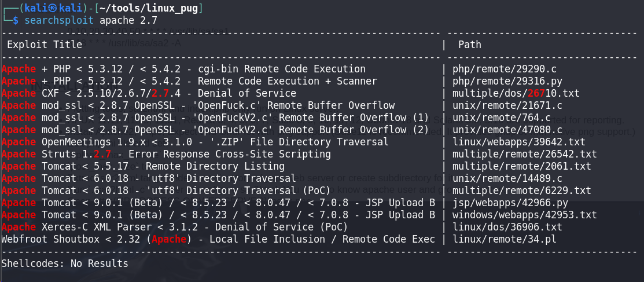
Task: Select the Tomcat 'utf8' Directory Traversal title without PoC
Action: [149, 178]
